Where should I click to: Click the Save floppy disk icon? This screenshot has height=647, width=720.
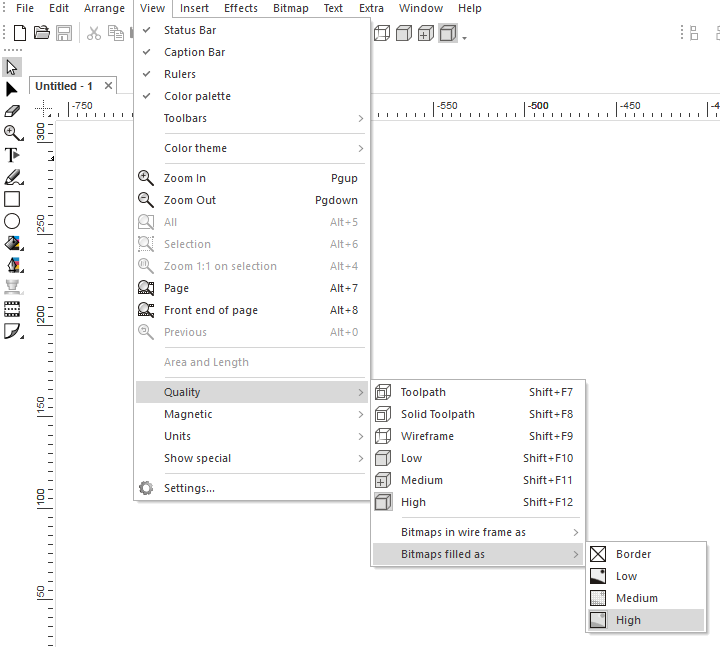64,33
